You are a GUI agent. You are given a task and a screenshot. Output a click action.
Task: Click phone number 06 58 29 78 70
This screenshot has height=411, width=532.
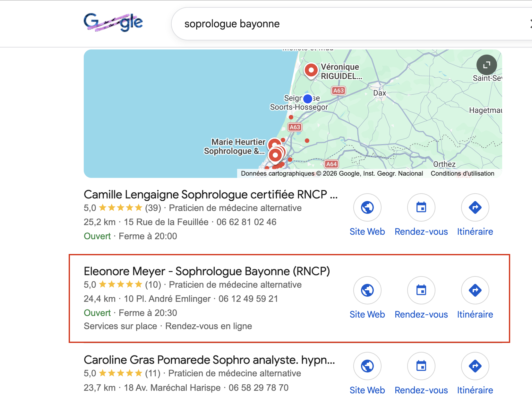click(x=259, y=388)
